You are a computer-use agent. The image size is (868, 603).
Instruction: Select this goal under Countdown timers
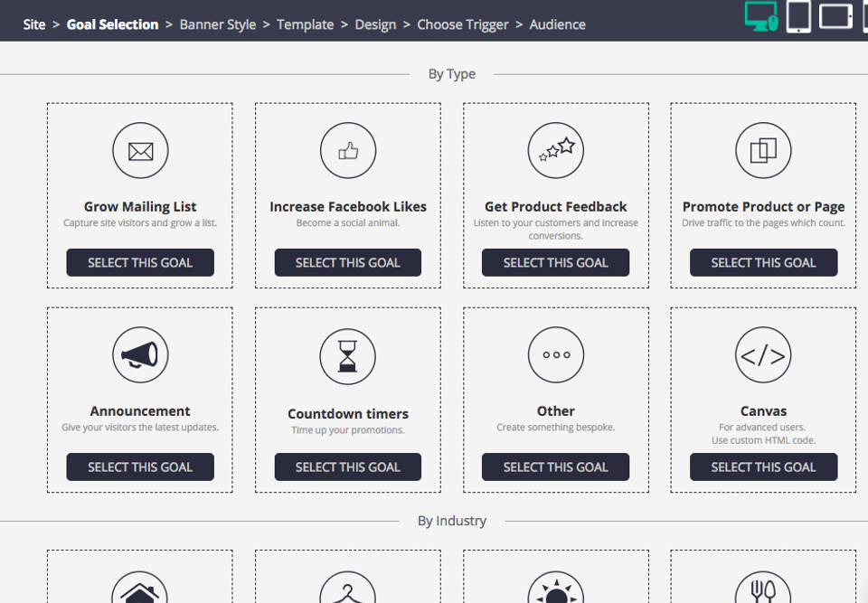348,467
